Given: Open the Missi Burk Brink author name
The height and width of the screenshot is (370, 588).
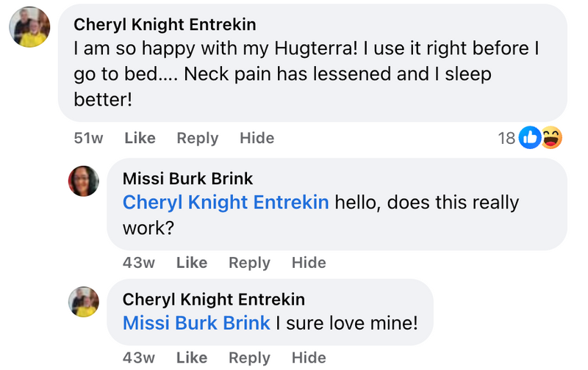Looking at the screenshot, I should point(187,178).
